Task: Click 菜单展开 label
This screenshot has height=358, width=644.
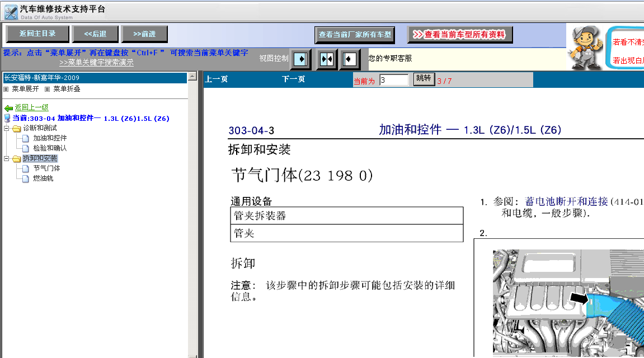Action: coord(25,89)
